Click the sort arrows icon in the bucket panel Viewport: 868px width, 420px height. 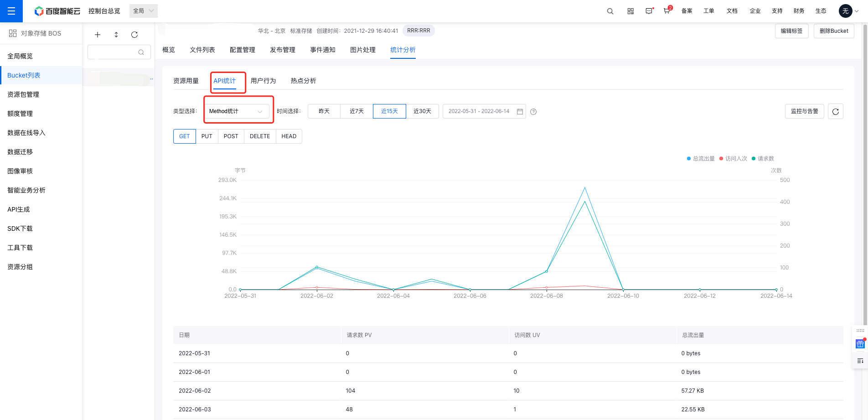pos(116,35)
